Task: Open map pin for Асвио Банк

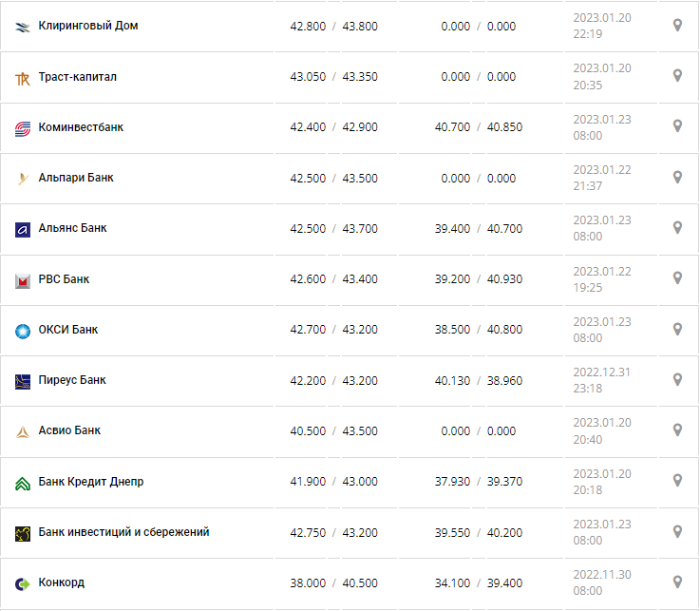Action: coord(677,430)
